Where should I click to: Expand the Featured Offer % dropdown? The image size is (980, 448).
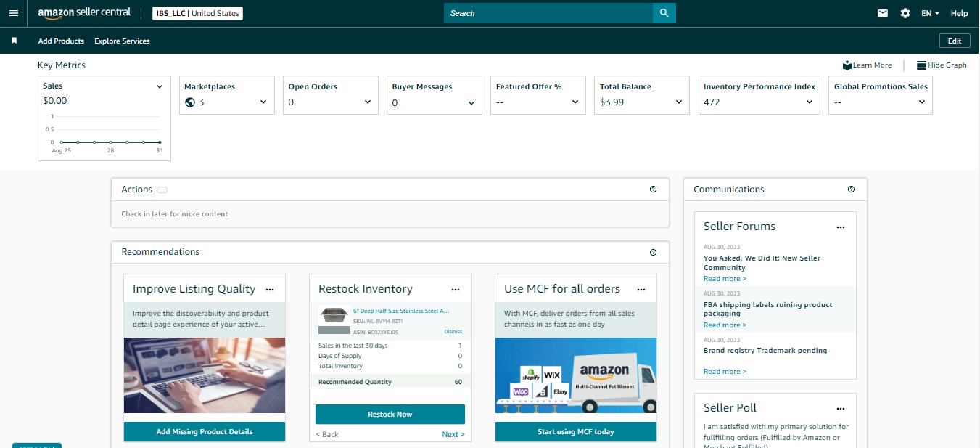(x=575, y=102)
